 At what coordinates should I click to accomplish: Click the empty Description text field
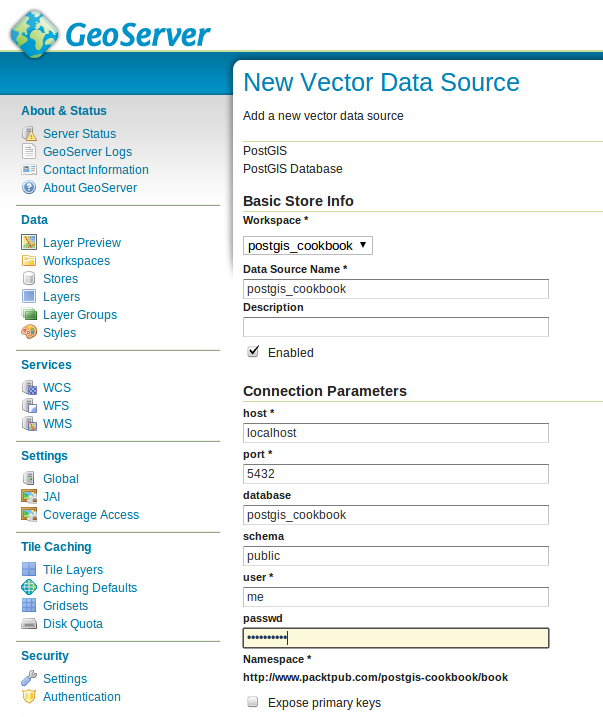(x=396, y=327)
